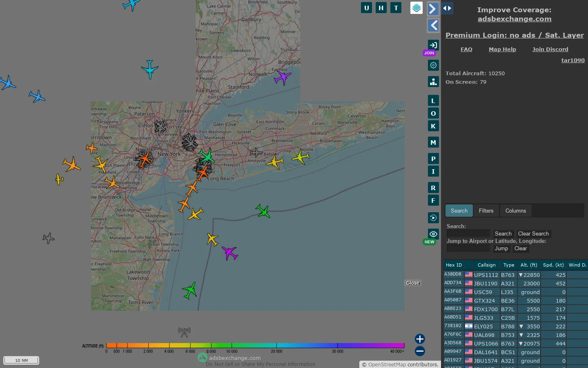Image resolution: width=588 pixels, height=368 pixels.
Task: Click the receiver antenna tower icon
Action: tap(184, 332)
